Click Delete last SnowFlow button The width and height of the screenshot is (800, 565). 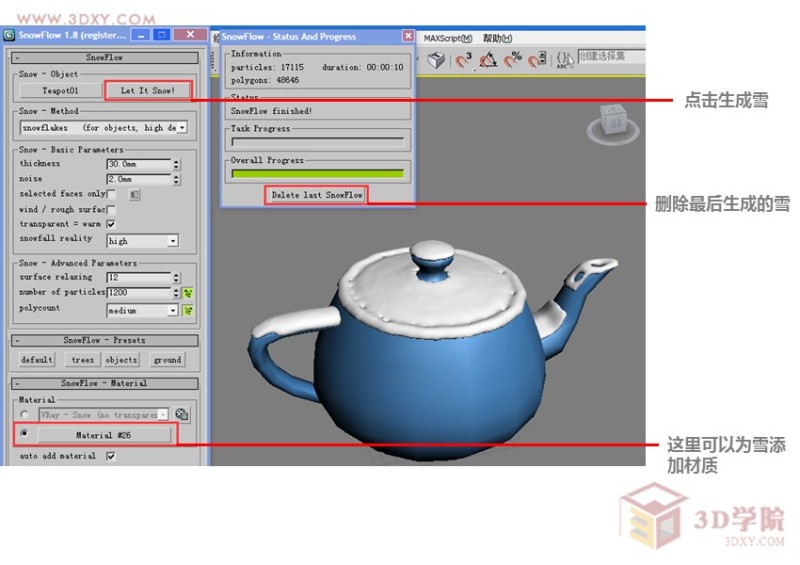pyautogui.click(x=317, y=195)
